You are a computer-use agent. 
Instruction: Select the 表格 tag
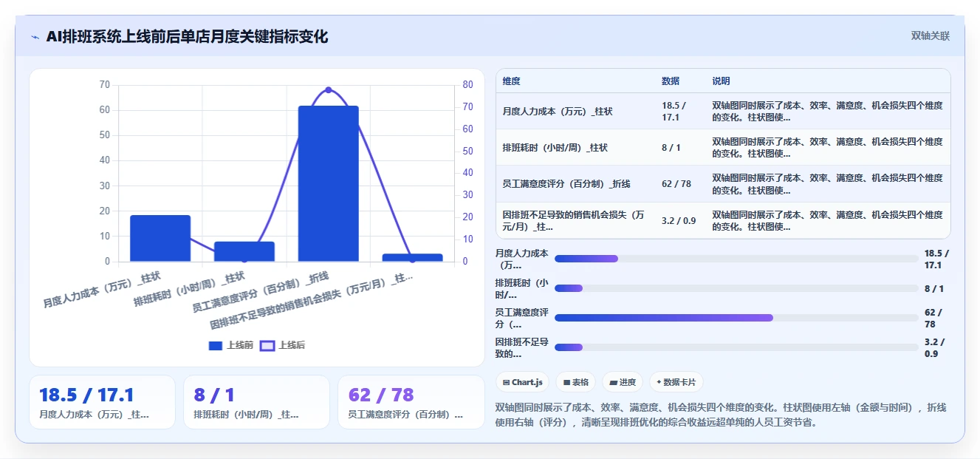(576, 382)
